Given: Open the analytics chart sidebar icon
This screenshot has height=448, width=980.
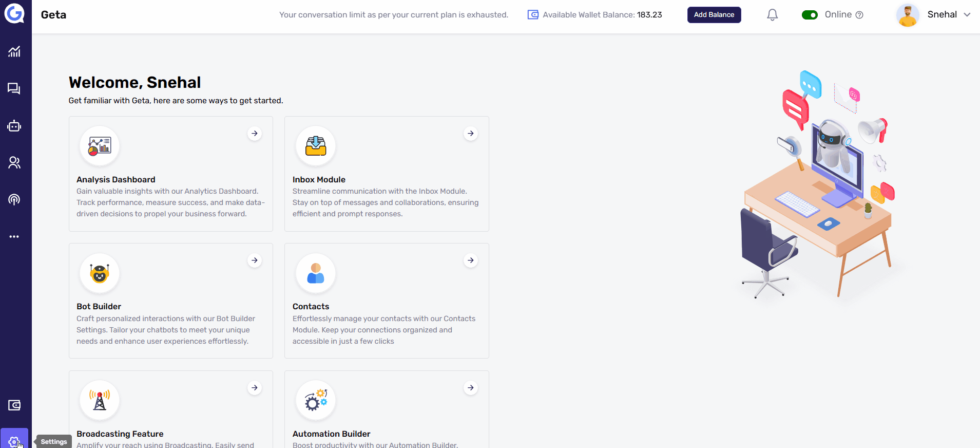Looking at the screenshot, I should 14,51.
